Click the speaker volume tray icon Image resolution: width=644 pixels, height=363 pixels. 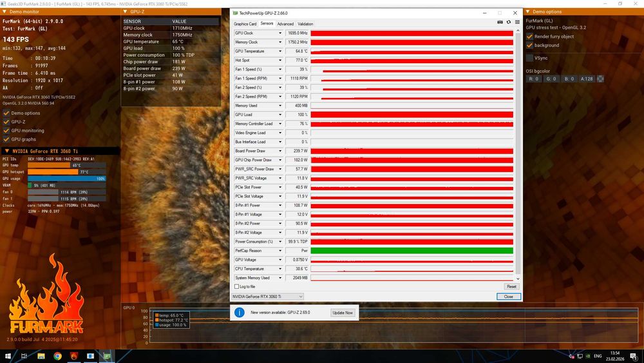(571, 356)
